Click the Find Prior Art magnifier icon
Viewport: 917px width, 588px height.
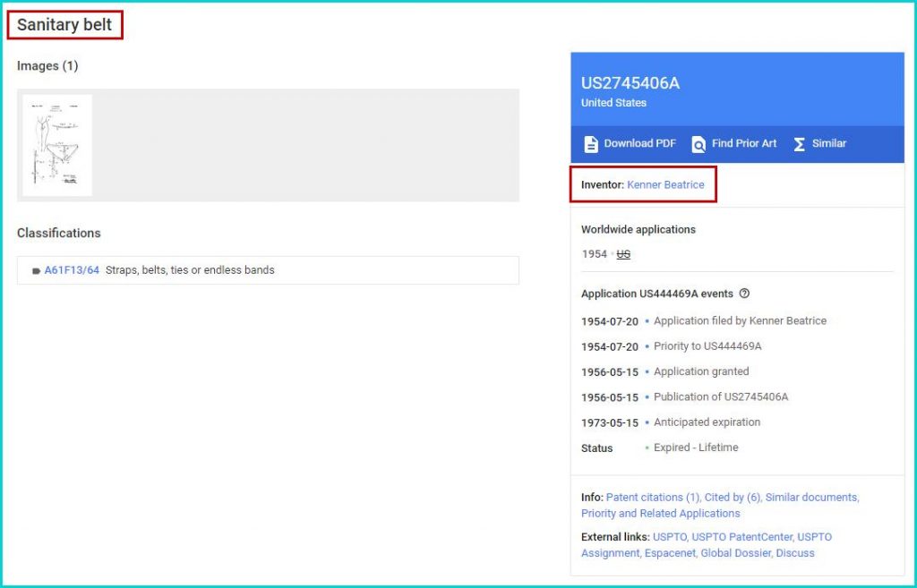point(698,144)
